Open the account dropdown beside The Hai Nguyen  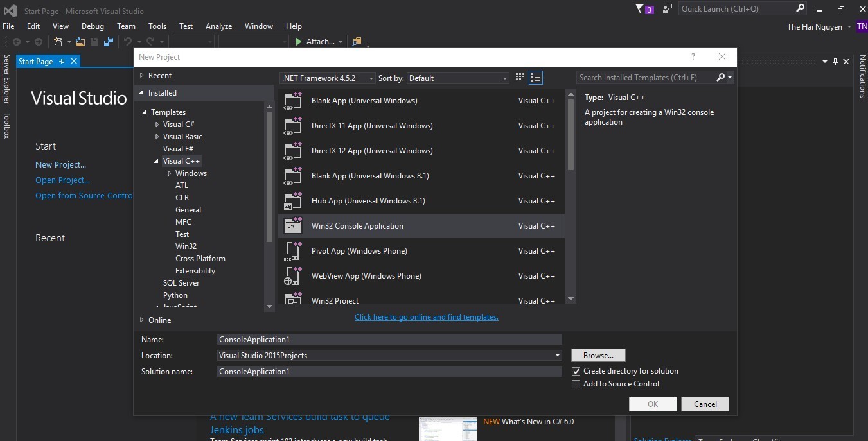click(x=849, y=27)
